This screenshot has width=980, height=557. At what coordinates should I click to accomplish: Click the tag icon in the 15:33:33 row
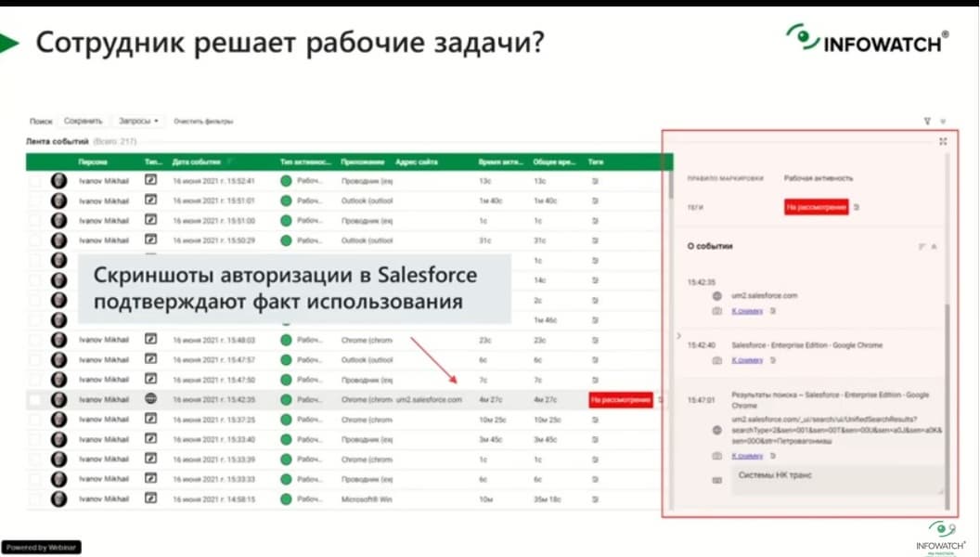pos(595,479)
